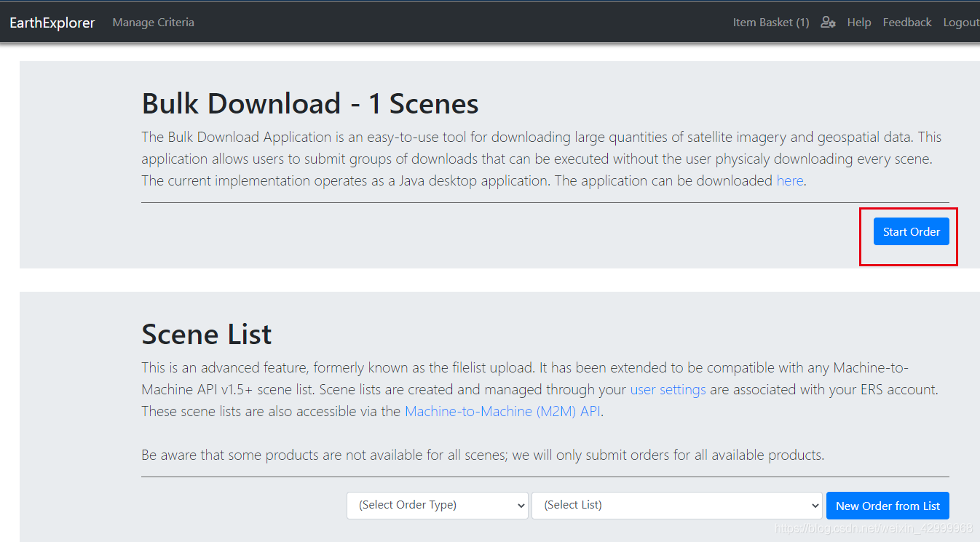Follow the 'user settings' link
980x542 pixels.
(x=668, y=389)
